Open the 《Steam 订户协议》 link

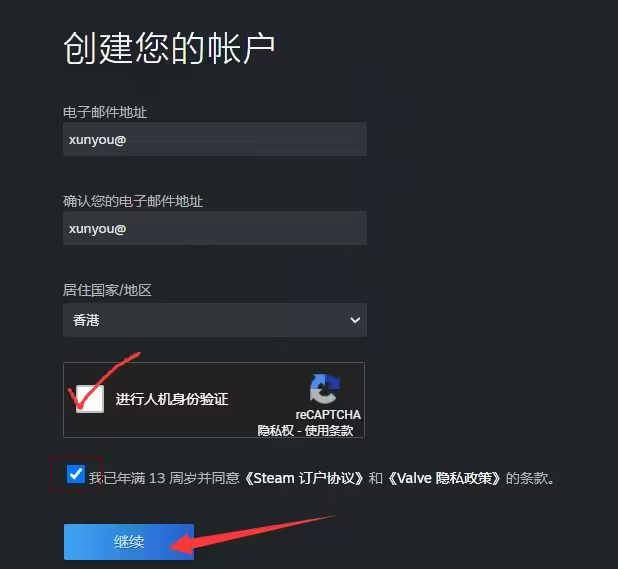[304, 478]
